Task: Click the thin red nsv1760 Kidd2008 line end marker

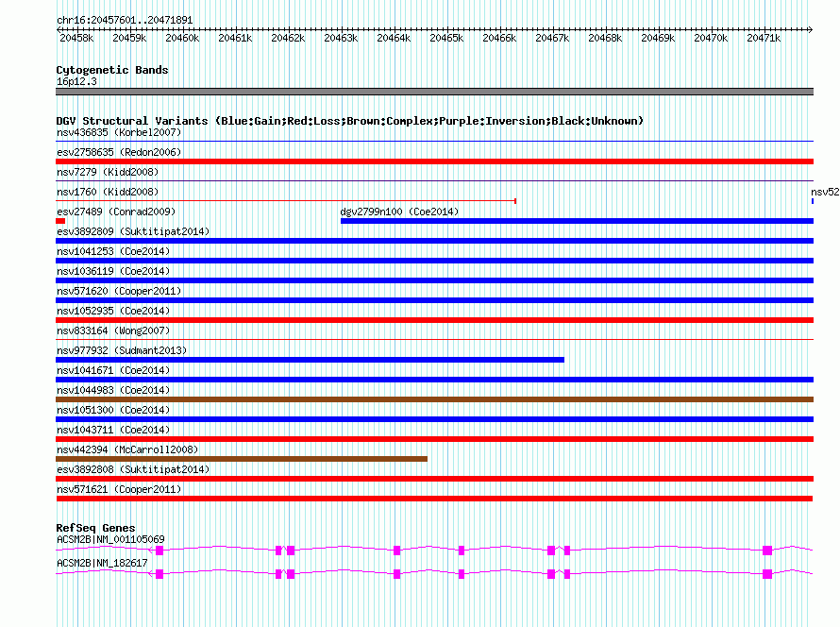Action: click(514, 201)
